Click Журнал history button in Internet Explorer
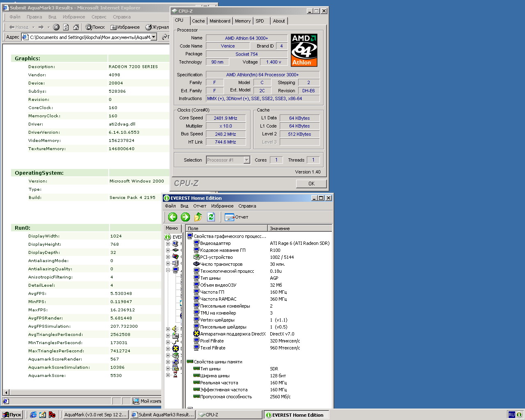The height and width of the screenshot is (420, 525). tap(157, 27)
